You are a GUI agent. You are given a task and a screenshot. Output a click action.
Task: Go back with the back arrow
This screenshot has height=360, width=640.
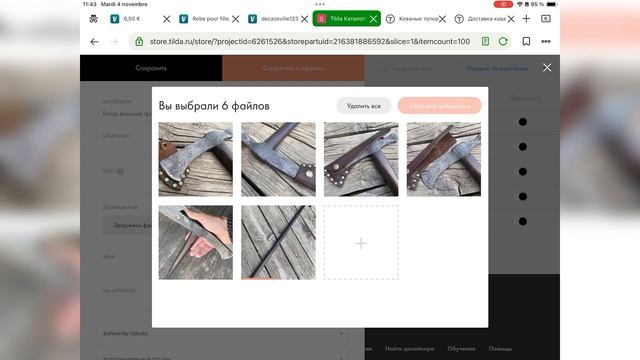94,42
